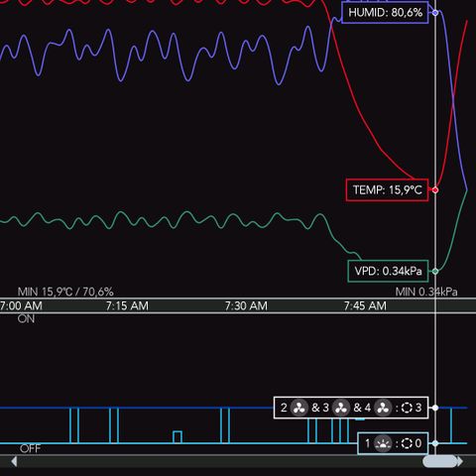Click the fan icon for port 3
The width and height of the screenshot is (476, 476).
pyautogui.click(x=341, y=408)
